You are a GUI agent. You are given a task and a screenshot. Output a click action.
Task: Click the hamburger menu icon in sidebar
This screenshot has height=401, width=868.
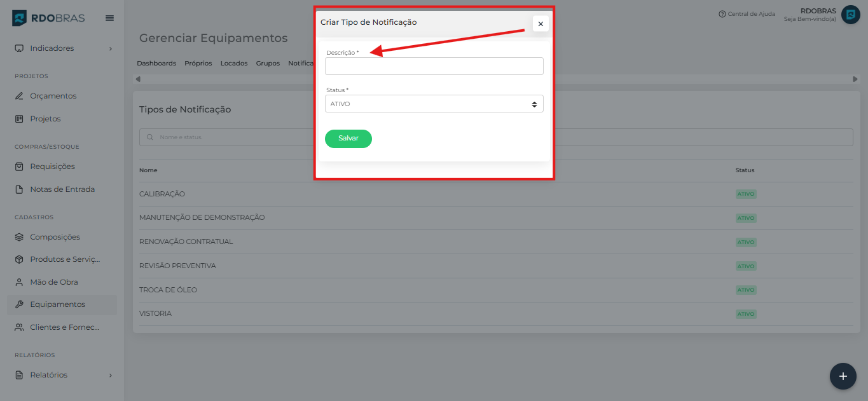[x=109, y=18]
